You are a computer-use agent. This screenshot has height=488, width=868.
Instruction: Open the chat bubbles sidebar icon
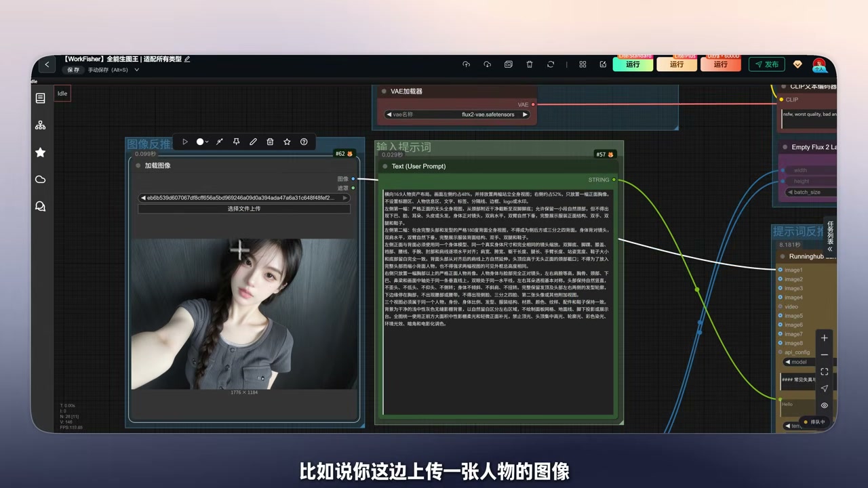click(x=40, y=207)
